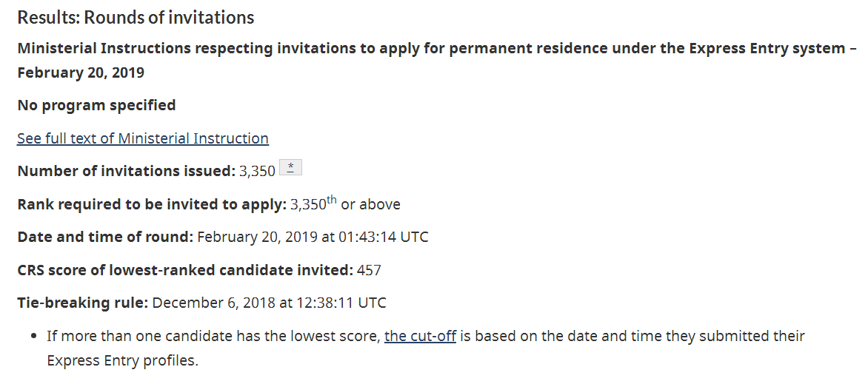Click the bullet marker before the tie-break note
This screenshot has height=384, width=868.
point(35,337)
